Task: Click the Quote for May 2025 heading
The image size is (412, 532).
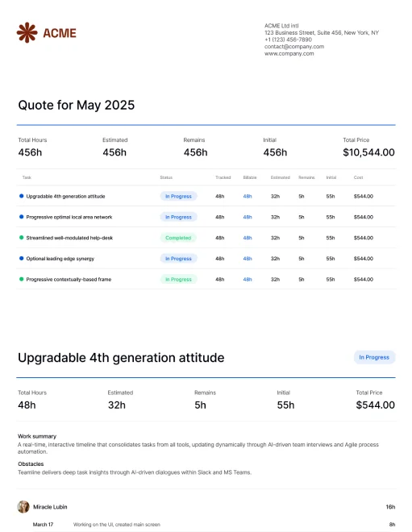Action: pos(77,105)
